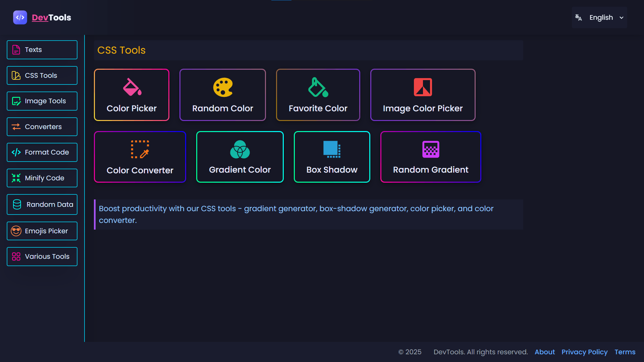This screenshot has width=644, height=362.
Task: Select the Gradient Color tool
Action: tap(239, 157)
